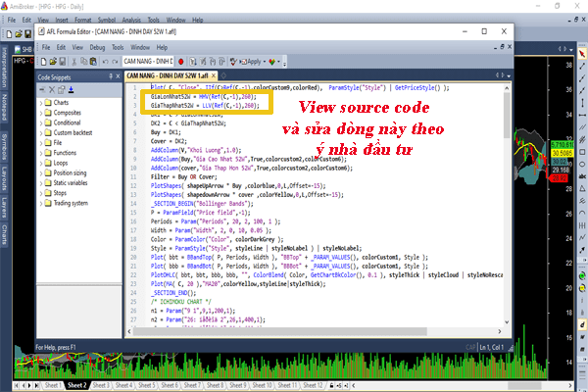
Task: Select the arrow pointer tool in drawing toolbar
Action: [582, 54]
